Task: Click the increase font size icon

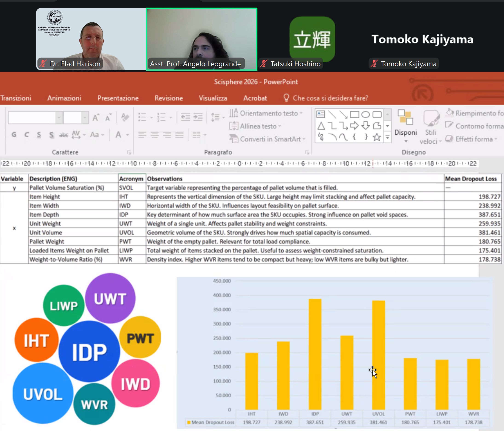Action: click(x=96, y=118)
